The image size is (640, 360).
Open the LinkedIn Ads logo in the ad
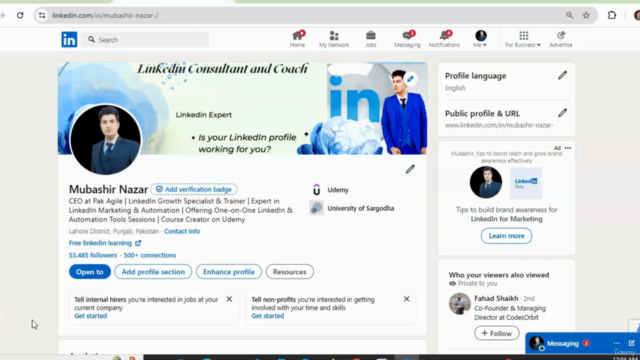[526, 183]
